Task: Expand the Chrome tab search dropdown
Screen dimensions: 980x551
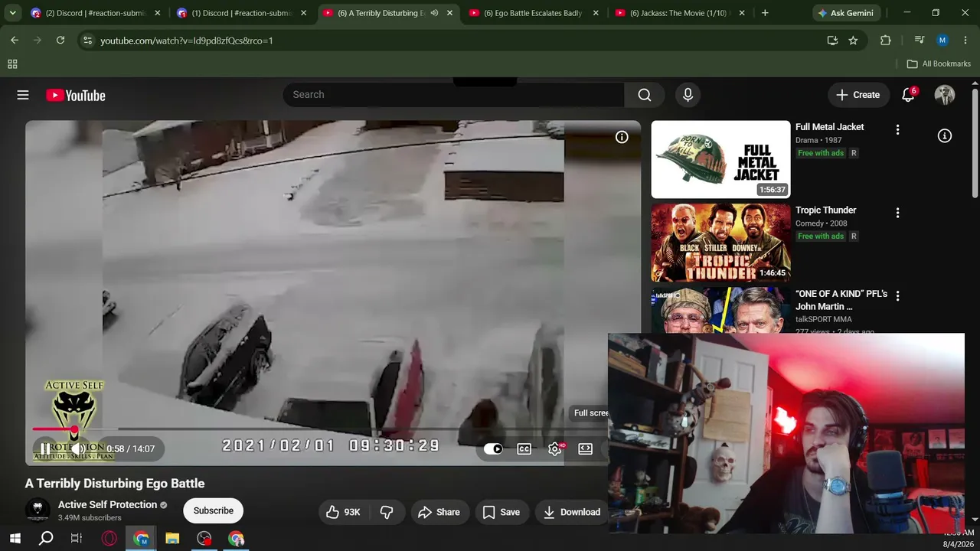Action: 12,13
